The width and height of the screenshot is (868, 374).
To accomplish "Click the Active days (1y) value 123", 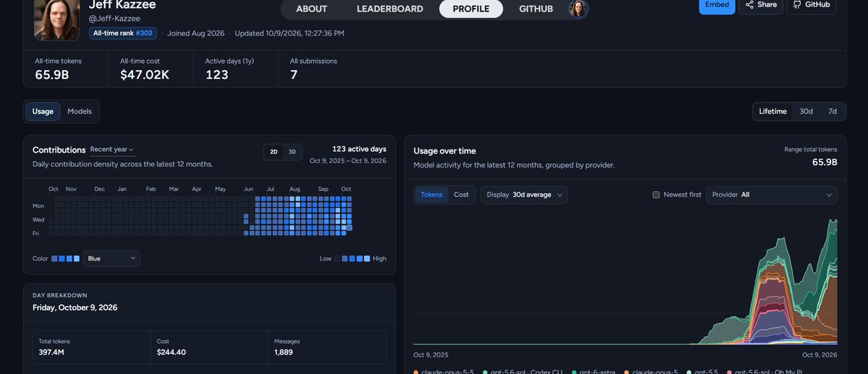I will tap(216, 74).
